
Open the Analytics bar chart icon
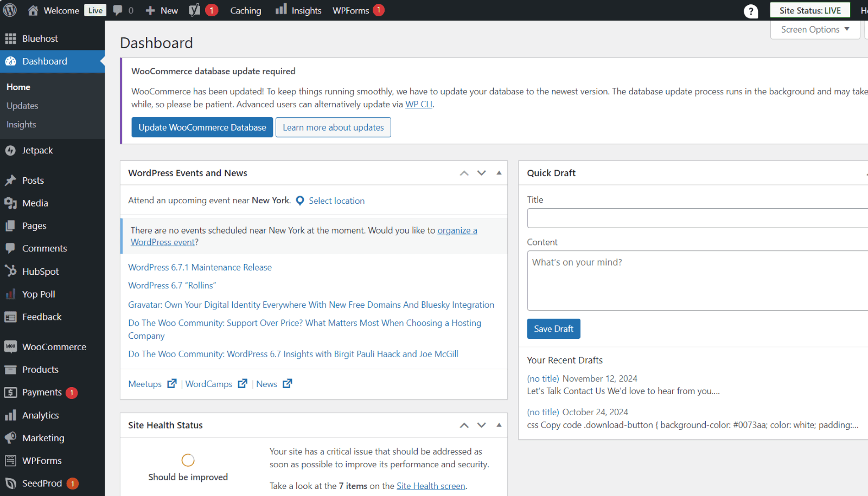click(11, 415)
